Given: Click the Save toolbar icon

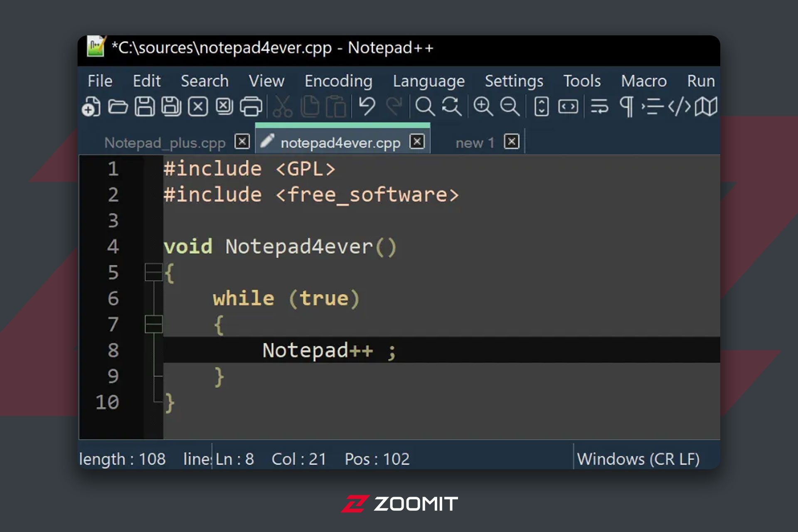Looking at the screenshot, I should 145,106.
